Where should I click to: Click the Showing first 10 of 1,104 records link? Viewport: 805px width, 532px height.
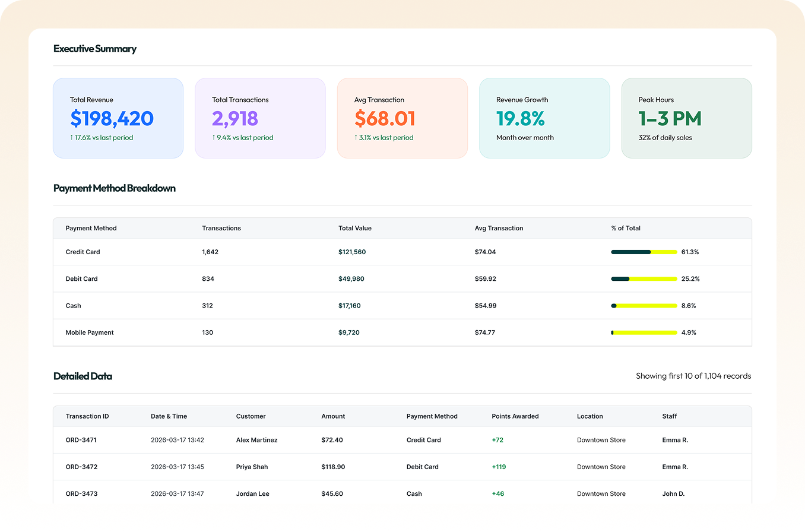[693, 376]
